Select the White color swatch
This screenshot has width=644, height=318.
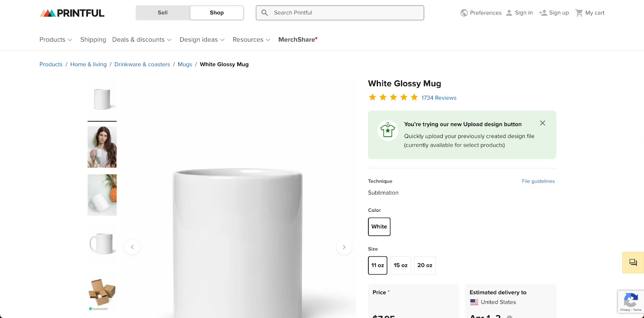pos(379,226)
